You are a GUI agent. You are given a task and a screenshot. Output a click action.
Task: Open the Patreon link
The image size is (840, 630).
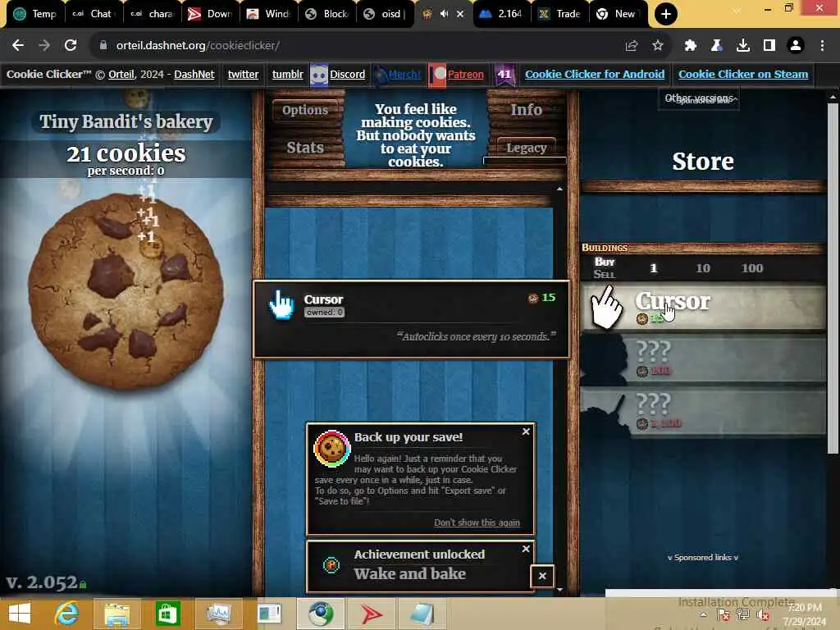click(x=466, y=75)
